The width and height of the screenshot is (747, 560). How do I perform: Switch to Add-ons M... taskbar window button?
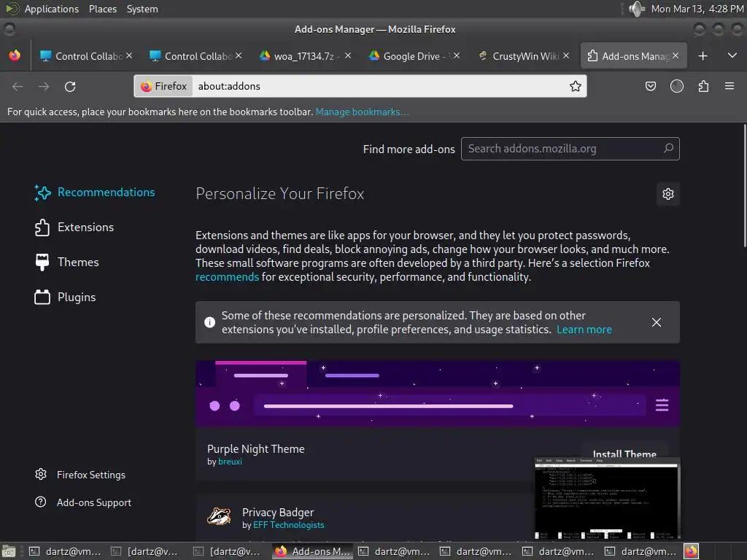point(313,551)
